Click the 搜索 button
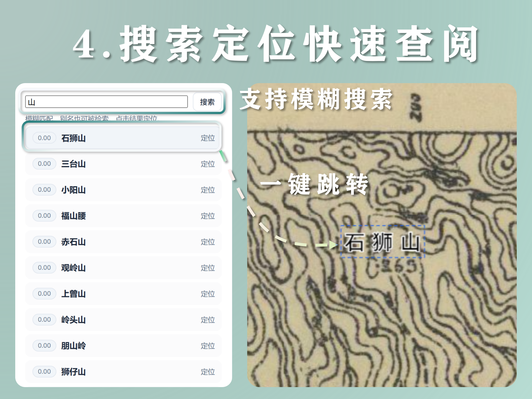Viewport: 532px width, 399px height. (x=207, y=102)
